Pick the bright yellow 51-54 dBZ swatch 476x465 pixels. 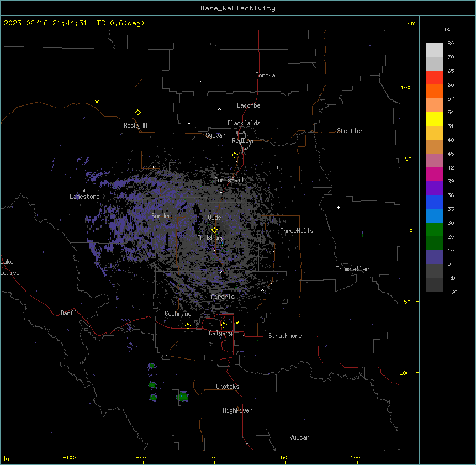click(x=434, y=119)
